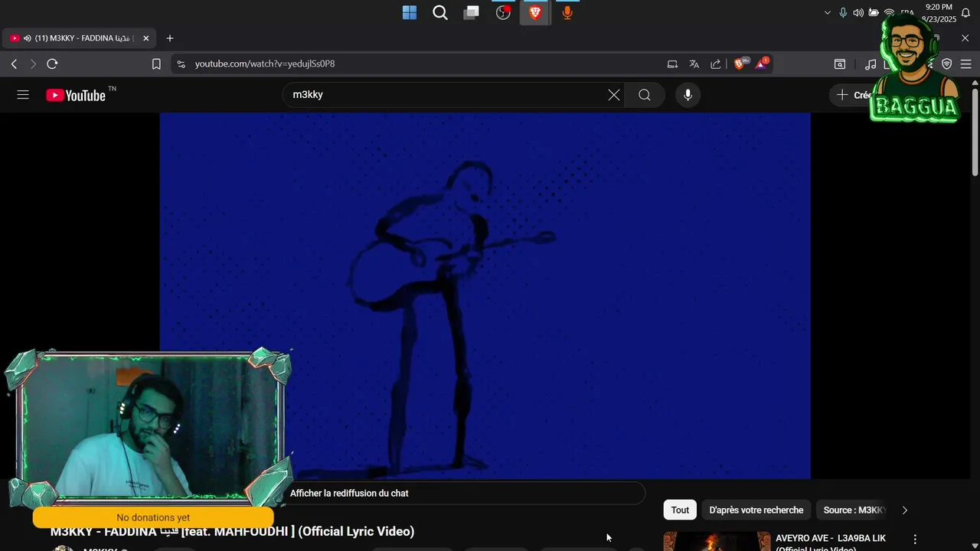Open Task View in the taskbar
Viewport: 980px width, 551px height.
click(x=472, y=12)
